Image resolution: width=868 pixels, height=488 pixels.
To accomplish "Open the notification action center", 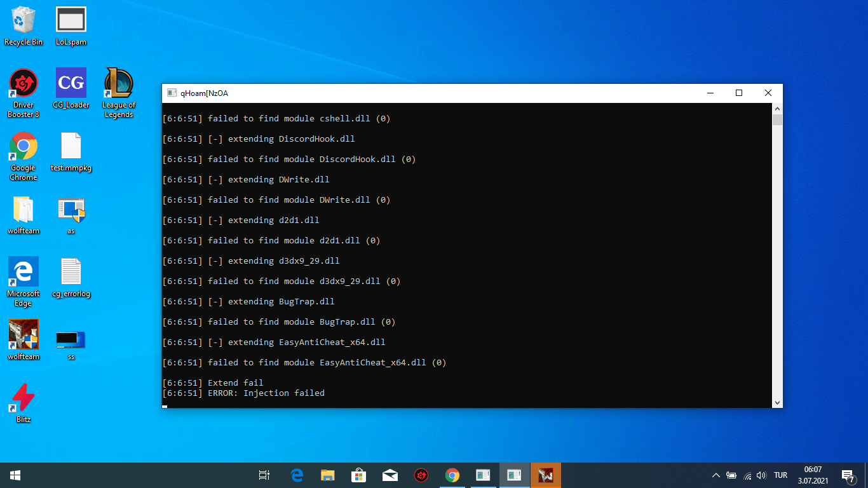I will pyautogui.click(x=848, y=475).
